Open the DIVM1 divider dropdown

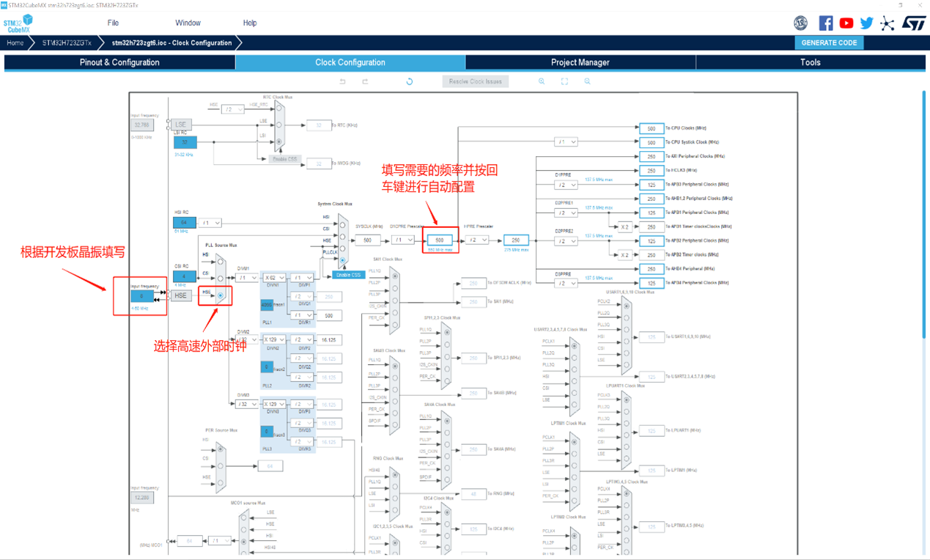click(246, 278)
